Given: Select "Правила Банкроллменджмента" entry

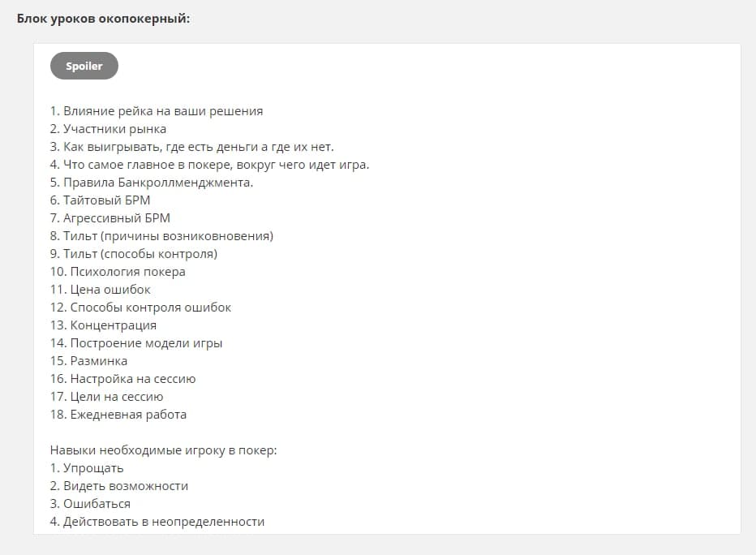Looking at the screenshot, I should coord(152,183).
